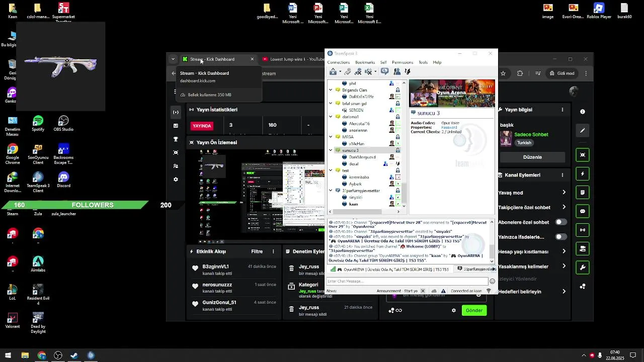The width and height of the screenshot is (644, 362).
Task: Open Discord desktop icon
Action: (63, 180)
